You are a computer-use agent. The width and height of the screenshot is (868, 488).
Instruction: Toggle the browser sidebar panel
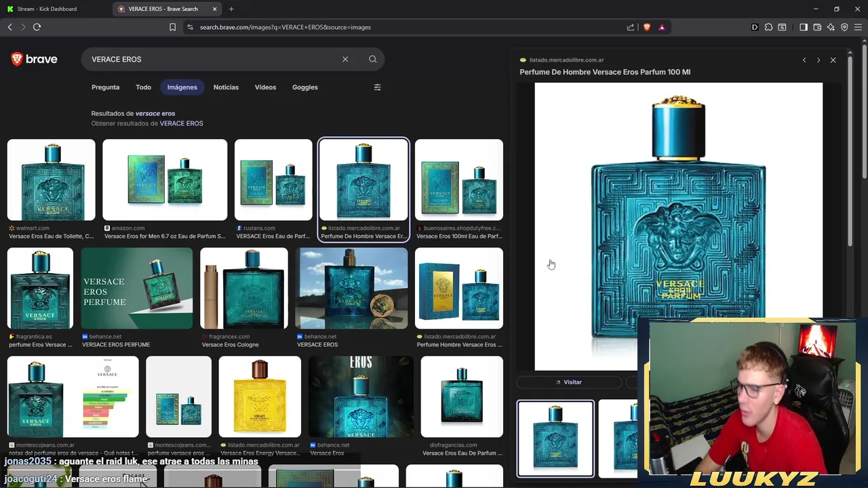804,27
